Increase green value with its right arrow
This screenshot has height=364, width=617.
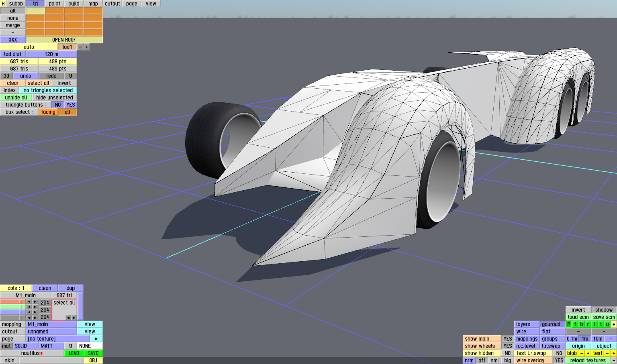(35, 307)
